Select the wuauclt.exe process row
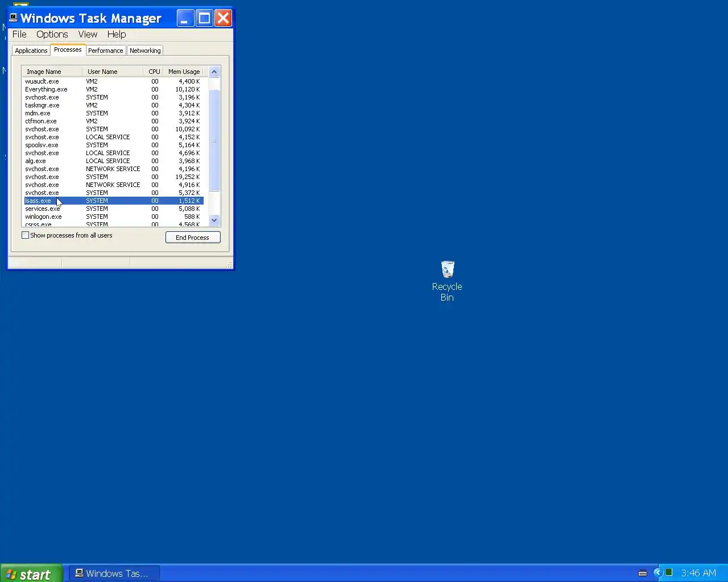Viewport: 728px width, 582px height. click(113, 81)
